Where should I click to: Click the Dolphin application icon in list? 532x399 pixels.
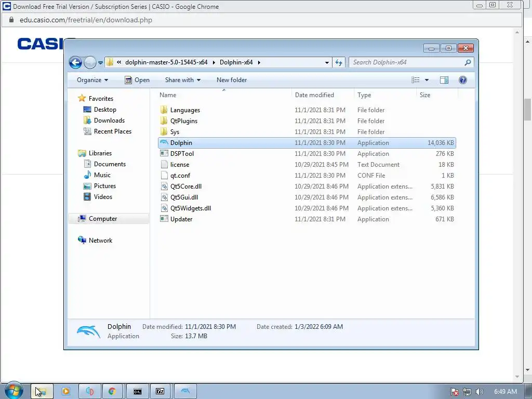pyautogui.click(x=164, y=142)
